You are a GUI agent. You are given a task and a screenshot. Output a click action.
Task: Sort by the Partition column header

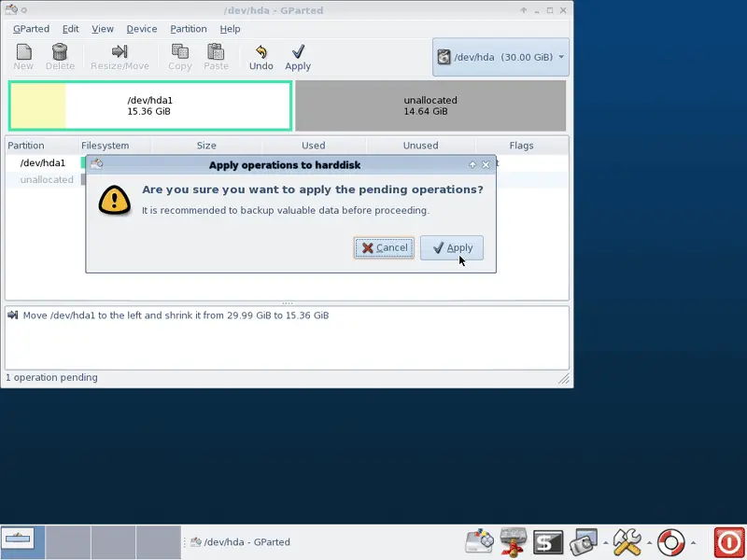click(42, 146)
